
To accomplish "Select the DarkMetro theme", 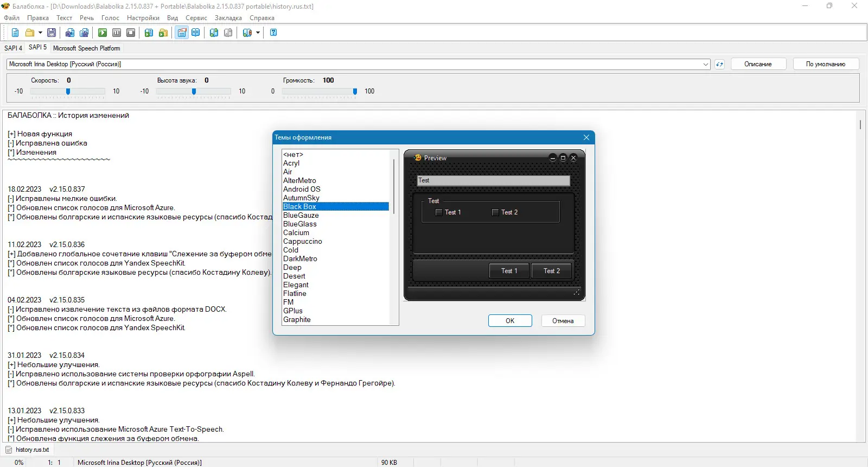I will tap(336, 258).
